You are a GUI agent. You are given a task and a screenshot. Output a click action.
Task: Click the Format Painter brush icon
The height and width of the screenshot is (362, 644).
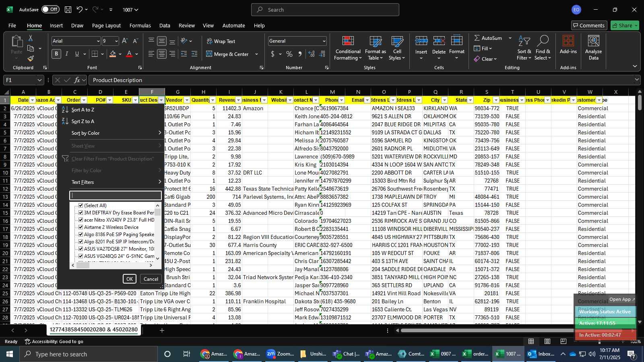coord(31,58)
